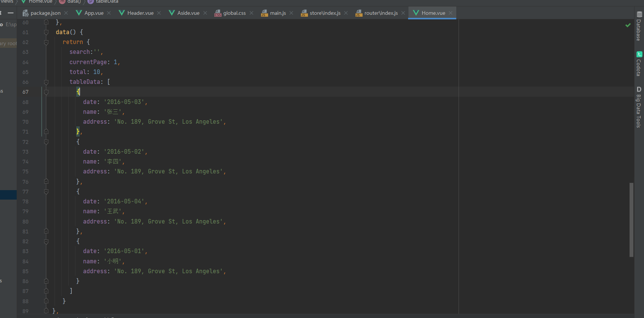644x318 pixels.
Task: Collapse the object starting at line 77
Action: (x=46, y=192)
